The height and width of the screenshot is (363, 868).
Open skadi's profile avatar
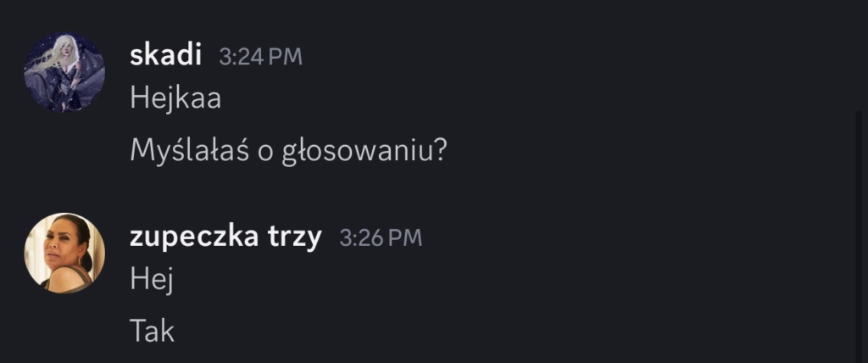point(64,73)
